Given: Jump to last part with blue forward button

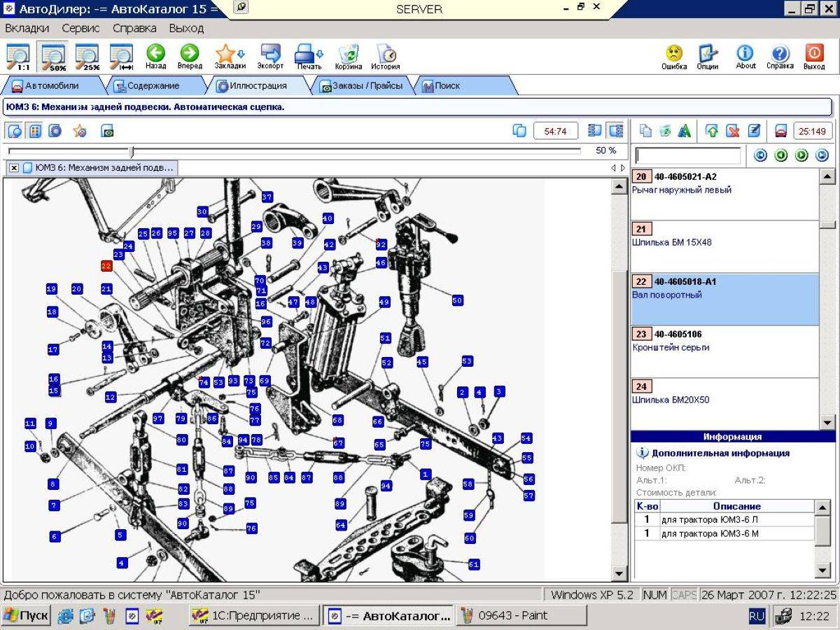Looking at the screenshot, I should click(x=822, y=155).
